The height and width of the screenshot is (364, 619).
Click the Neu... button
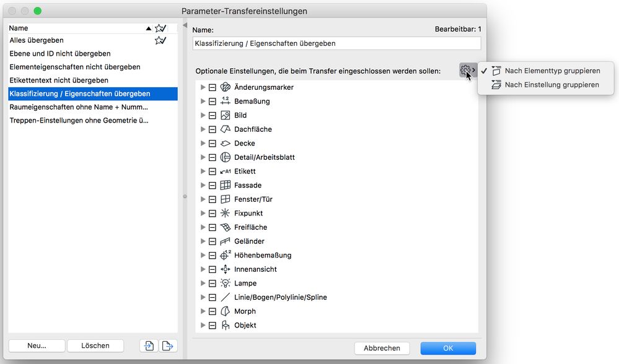tap(37, 345)
